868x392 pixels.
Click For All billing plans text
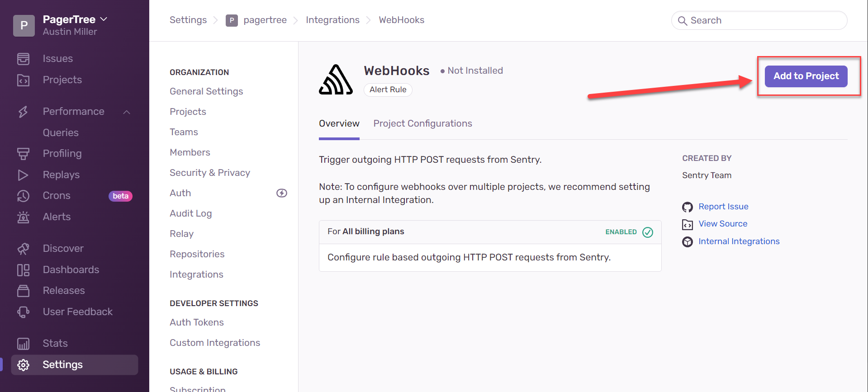point(365,231)
